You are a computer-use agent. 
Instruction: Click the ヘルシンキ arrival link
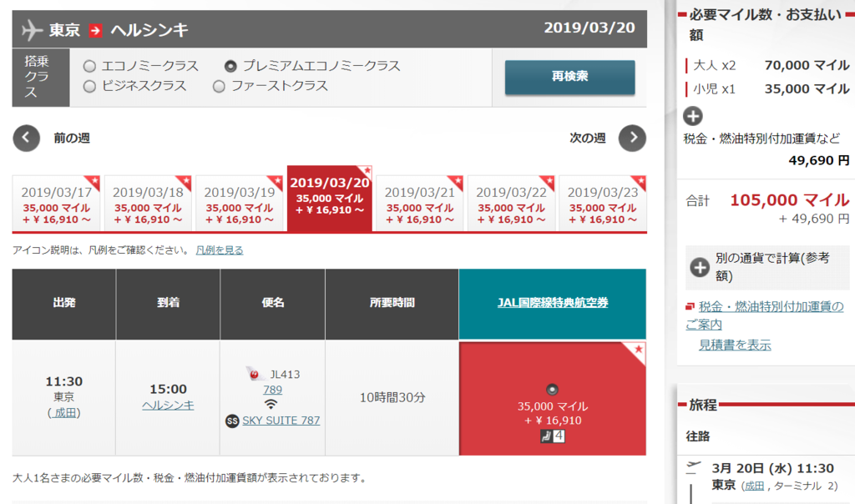pos(168,405)
